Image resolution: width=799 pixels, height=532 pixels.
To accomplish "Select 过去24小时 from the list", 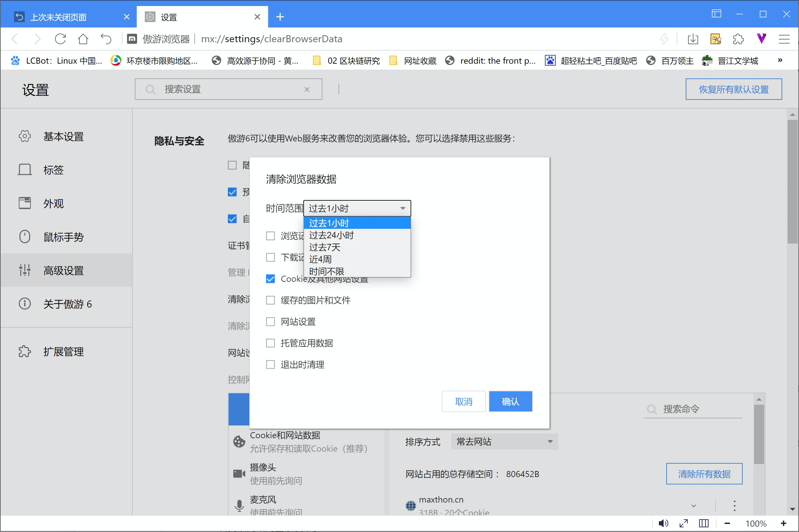I will click(x=357, y=235).
